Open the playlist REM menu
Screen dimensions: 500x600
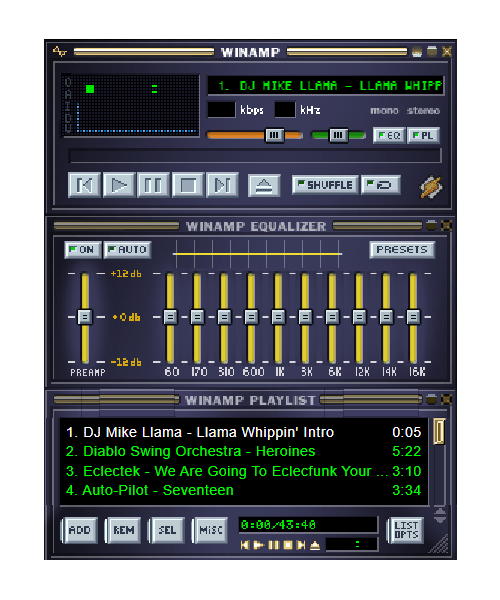(x=124, y=530)
